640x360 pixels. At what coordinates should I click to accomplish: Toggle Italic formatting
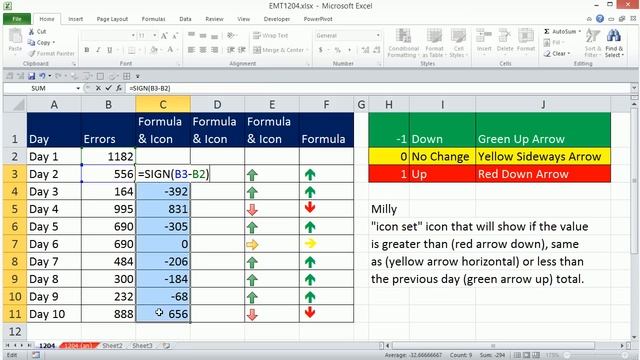[x=98, y=50]
